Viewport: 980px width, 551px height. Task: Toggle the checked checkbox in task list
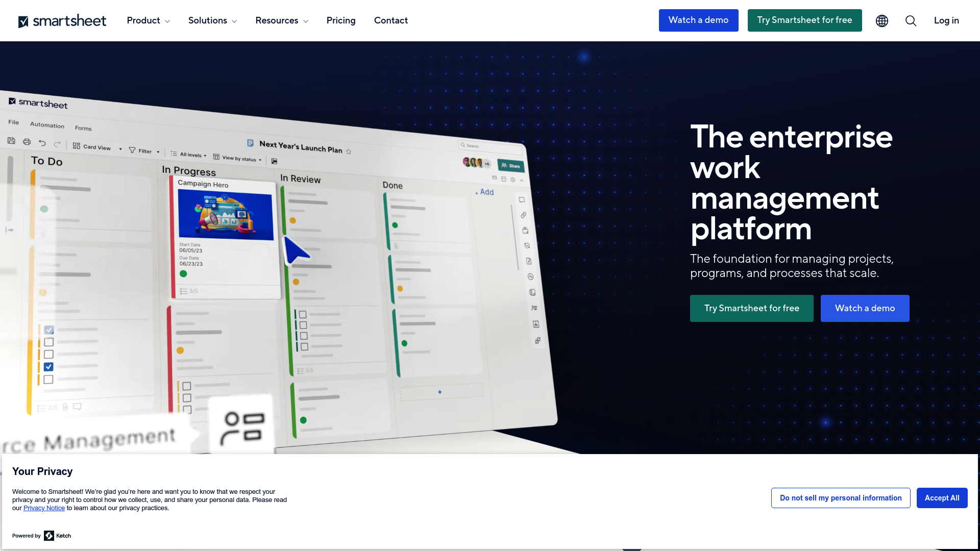click(48, 366)
